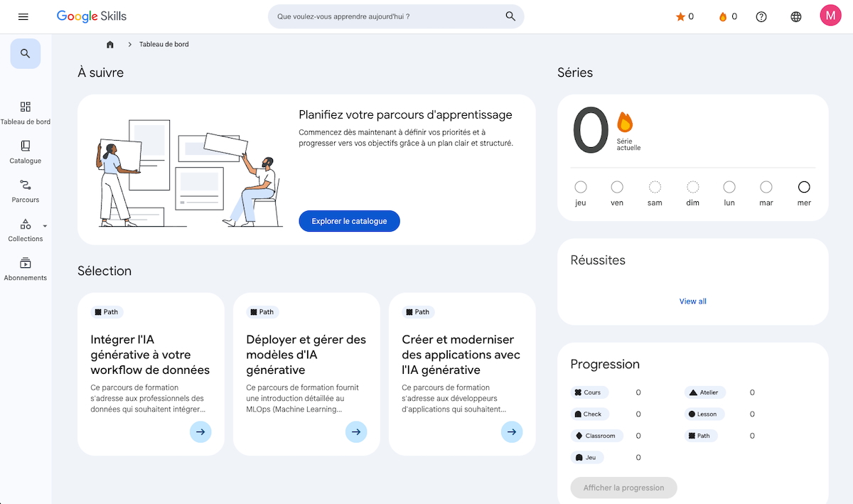Click the magnifier icon in search bar
Screen dimensions: 853x504
coord(510,16)
